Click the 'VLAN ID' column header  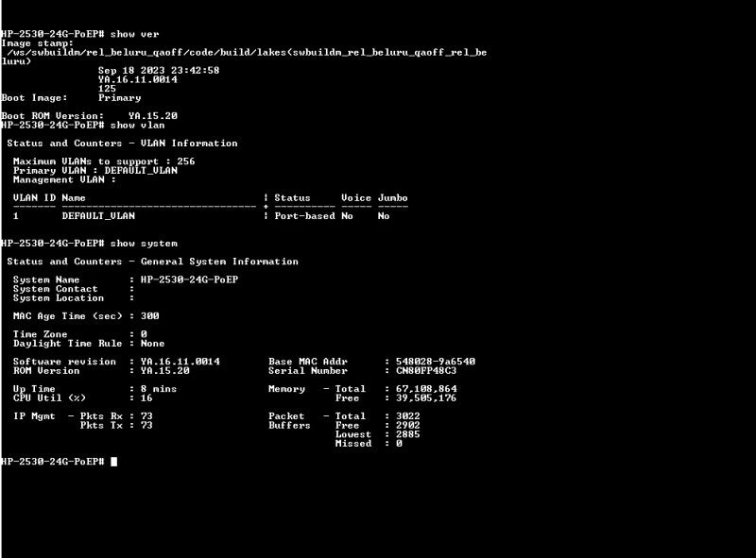[x=34, y=198]
